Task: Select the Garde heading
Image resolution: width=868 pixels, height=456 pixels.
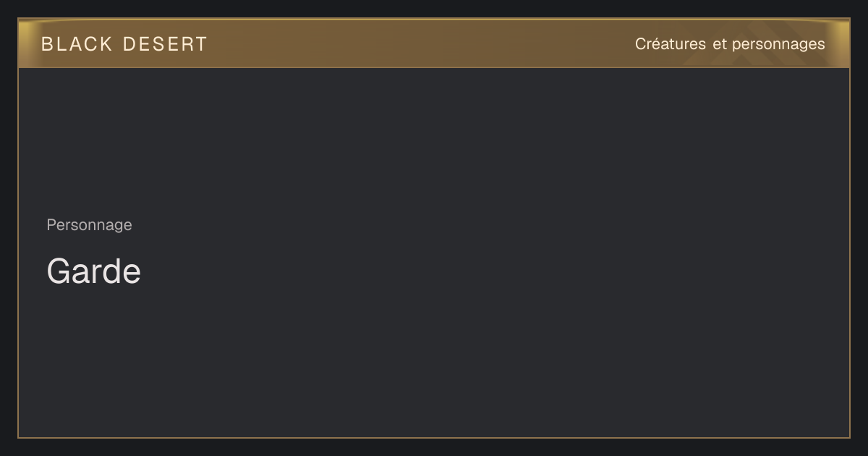Action: pyautogui.click(x=94, y=271)
